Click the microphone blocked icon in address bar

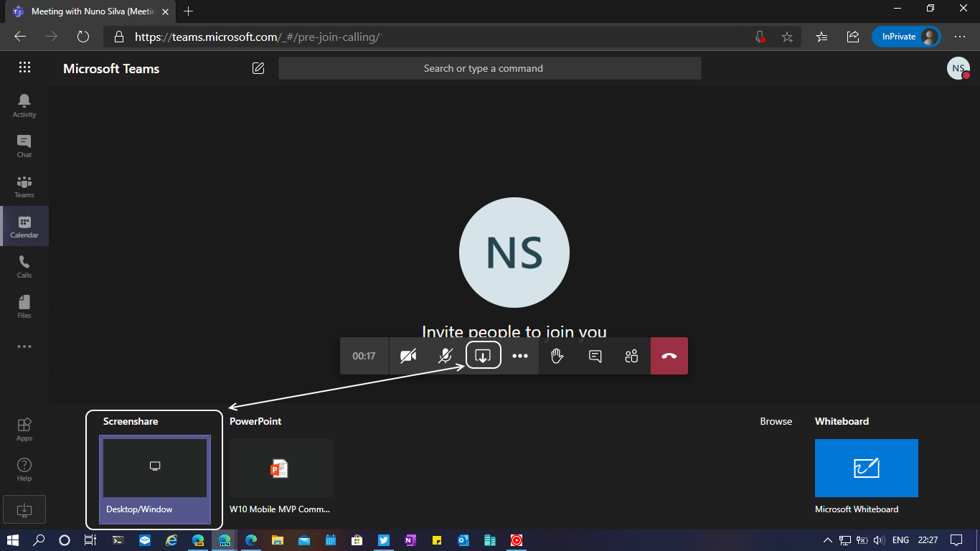pos(760,37)
